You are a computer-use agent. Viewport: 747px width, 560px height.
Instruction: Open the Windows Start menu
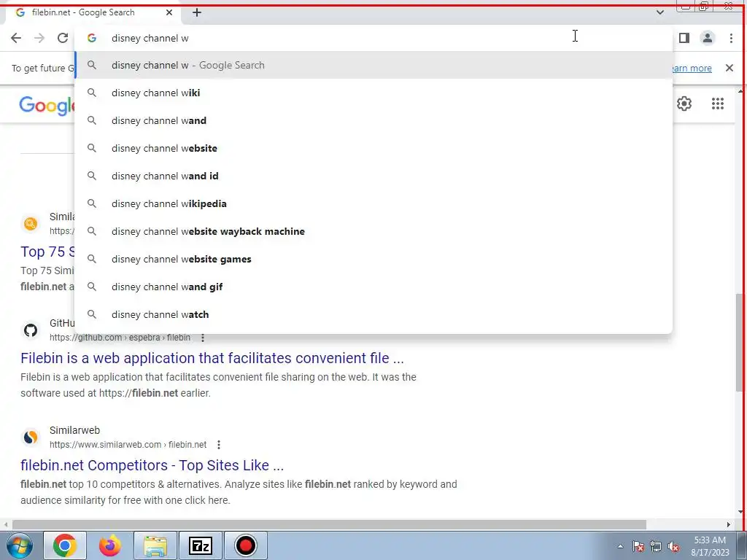[20, 545]
